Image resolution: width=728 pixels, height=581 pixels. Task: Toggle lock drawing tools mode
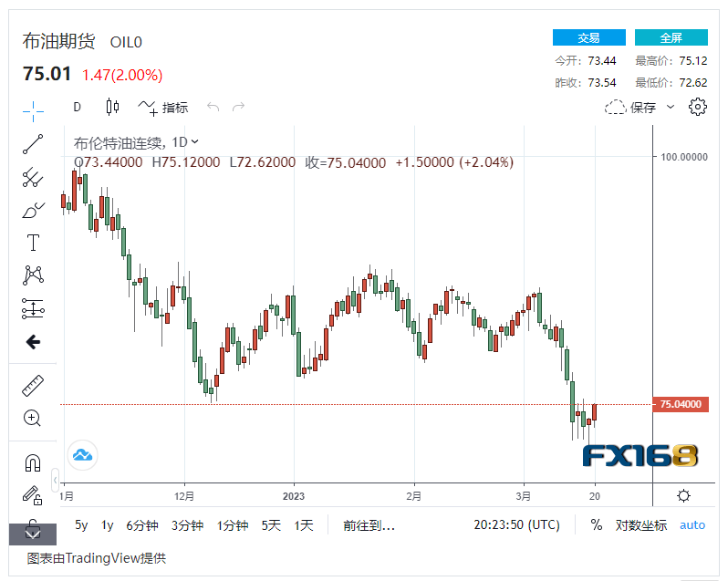[33, 495]
